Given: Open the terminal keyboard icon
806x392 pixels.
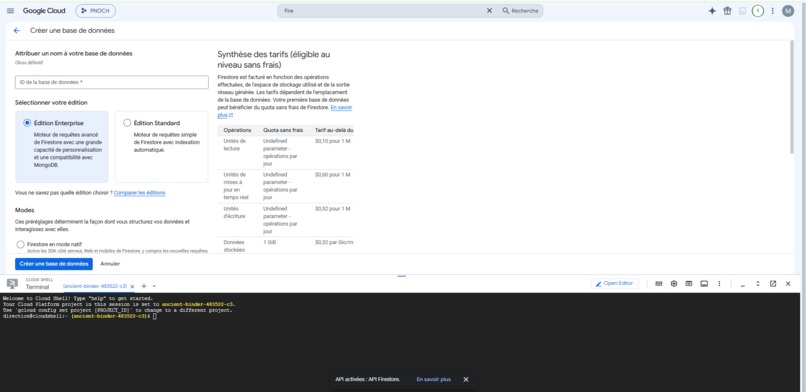Looking at the screenshot, I should click(658, 284).
